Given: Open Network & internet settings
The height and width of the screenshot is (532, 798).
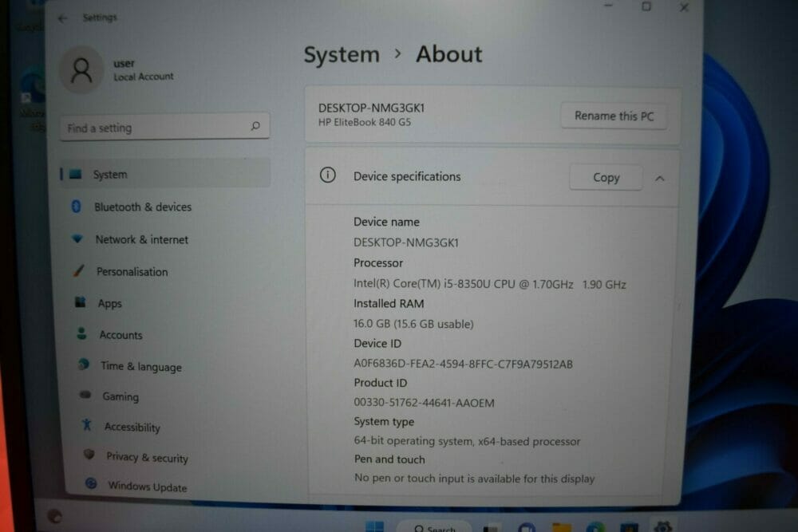Looking at the screenshot, I should [x=141, y=239].
